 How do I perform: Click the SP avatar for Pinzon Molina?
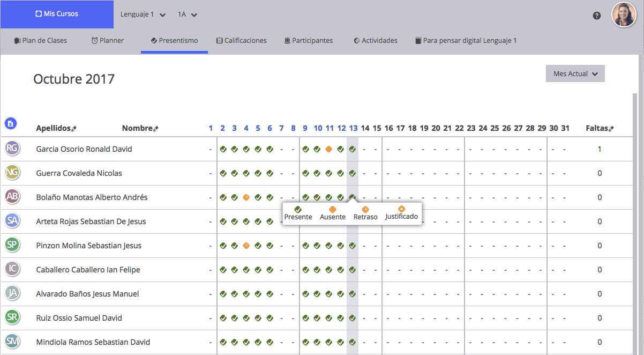pyautogui.click(x=12, y=245)
